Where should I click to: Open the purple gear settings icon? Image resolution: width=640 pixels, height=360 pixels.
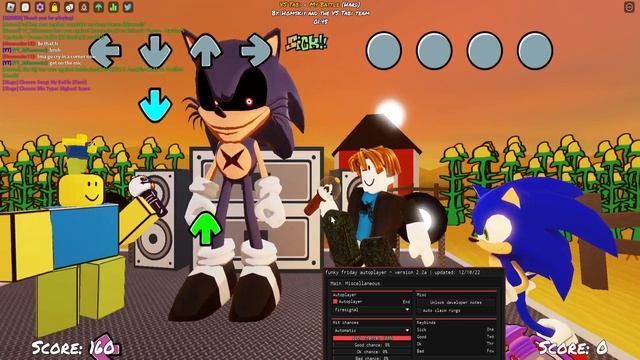click(x=40, y=7)
